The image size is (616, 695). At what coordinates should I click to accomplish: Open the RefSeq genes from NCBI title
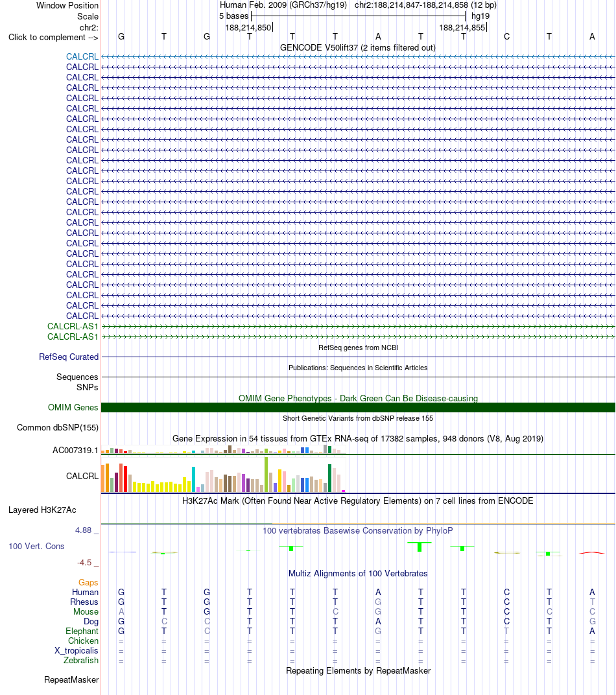(358, 347)
